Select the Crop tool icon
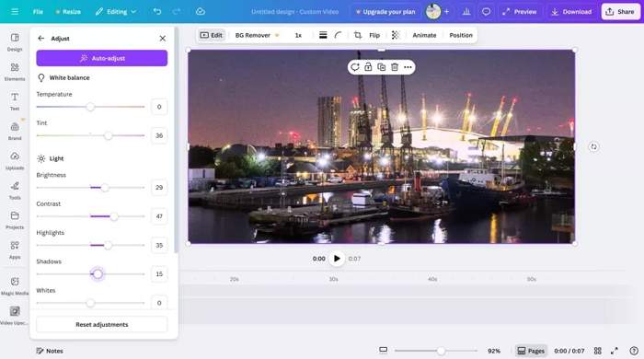The width and height of the screenshot is (644, 359). coord(358,35)
